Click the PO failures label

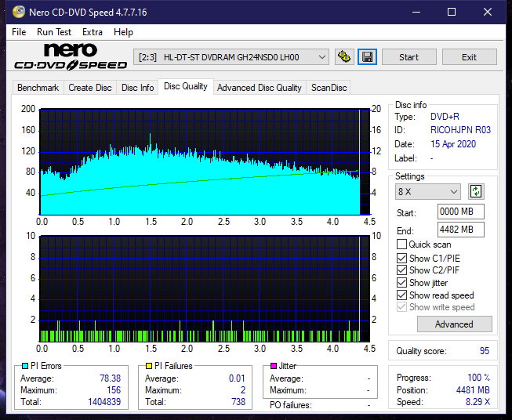tap(291, 405)
